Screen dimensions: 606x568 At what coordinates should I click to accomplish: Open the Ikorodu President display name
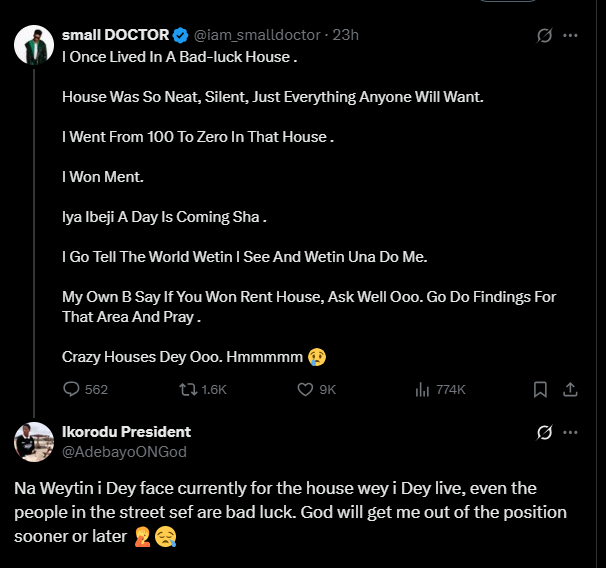126,432
